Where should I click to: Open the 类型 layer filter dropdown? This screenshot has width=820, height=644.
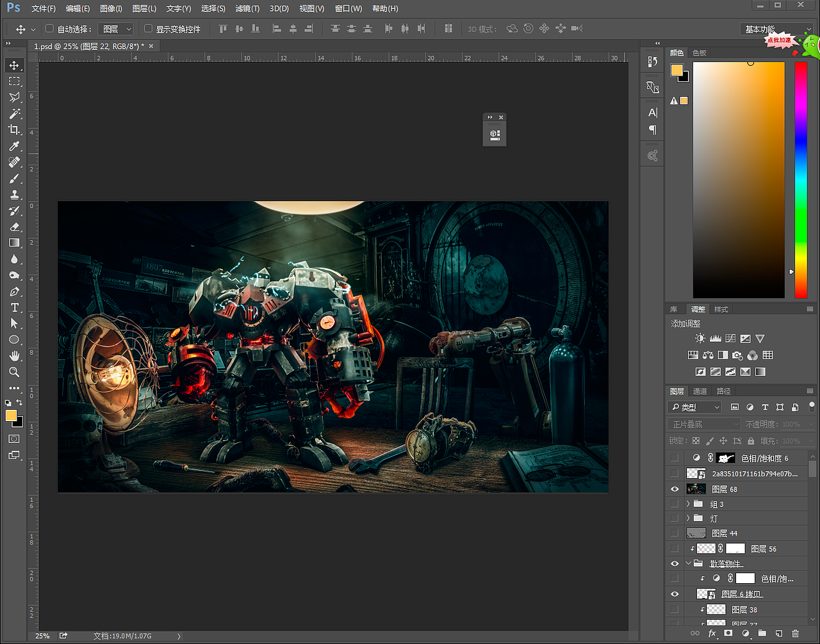click(x=695, y=407)
